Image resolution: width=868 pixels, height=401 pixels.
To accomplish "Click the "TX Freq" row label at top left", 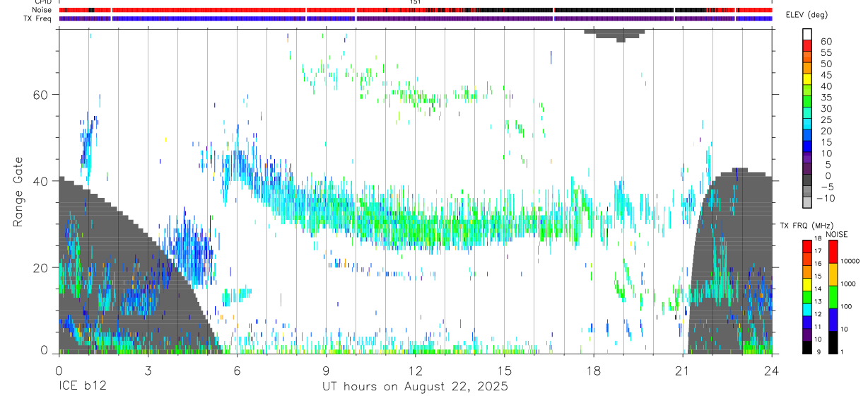I will pos(38,18).
